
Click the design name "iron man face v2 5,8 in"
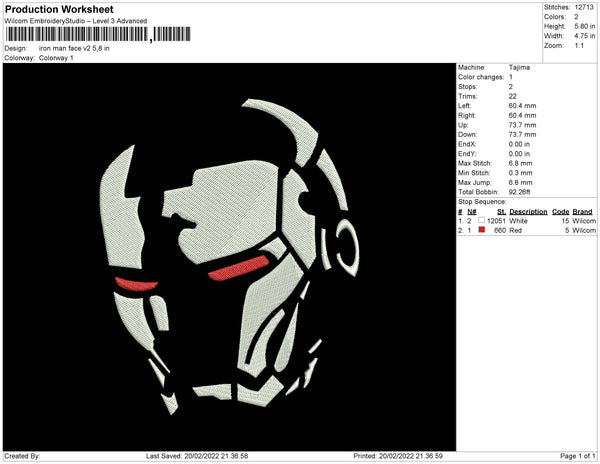[x=74, y=48]
